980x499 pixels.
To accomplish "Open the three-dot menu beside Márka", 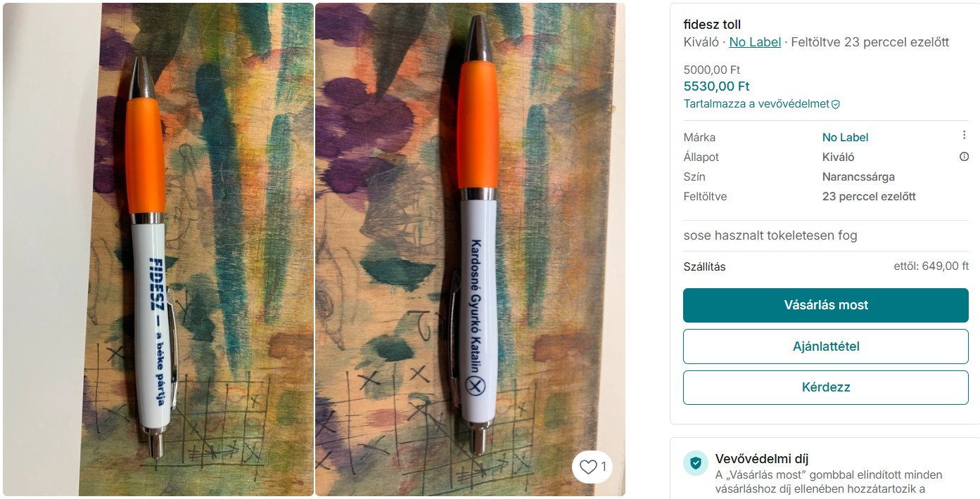I will click(964, 136).
